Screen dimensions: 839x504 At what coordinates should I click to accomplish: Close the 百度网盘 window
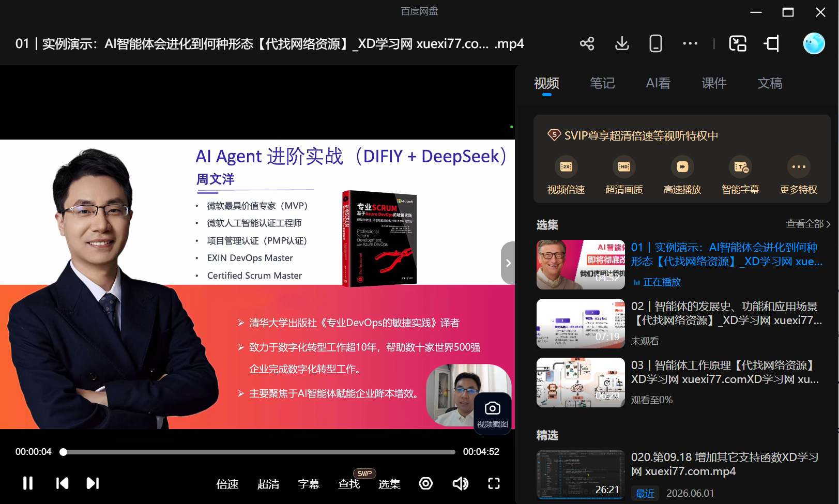(x=820, y=12)
